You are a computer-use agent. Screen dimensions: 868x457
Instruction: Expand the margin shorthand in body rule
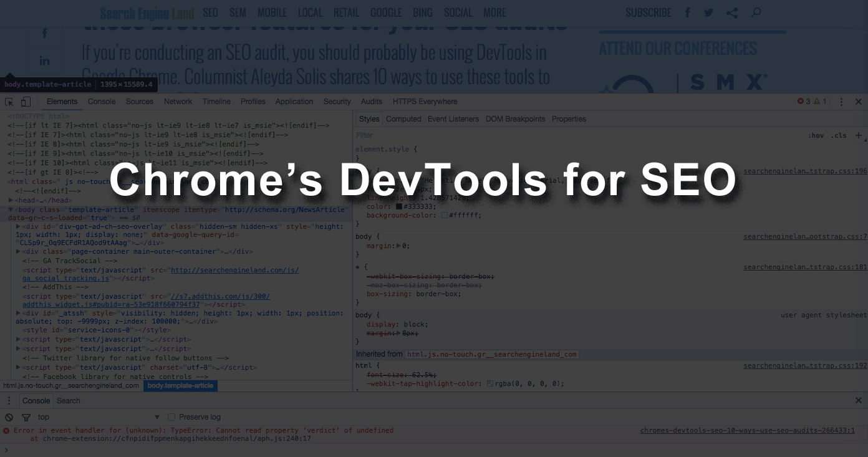pos(398,246)
